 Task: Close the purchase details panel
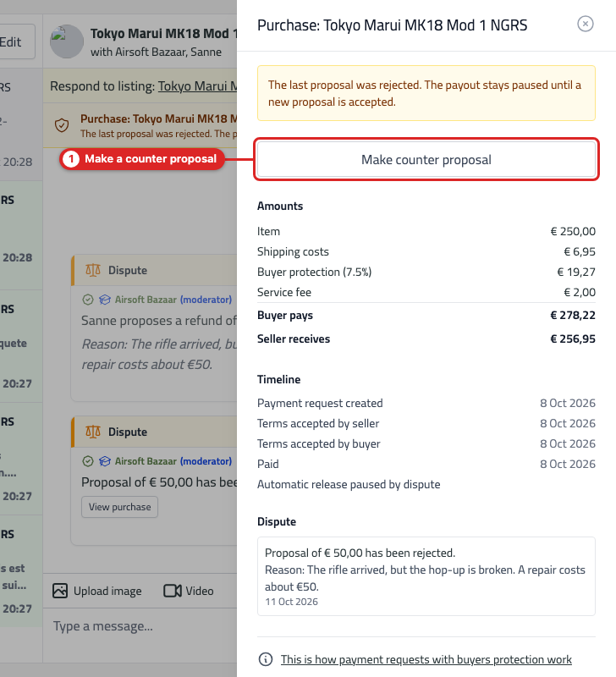click(585, 24)
